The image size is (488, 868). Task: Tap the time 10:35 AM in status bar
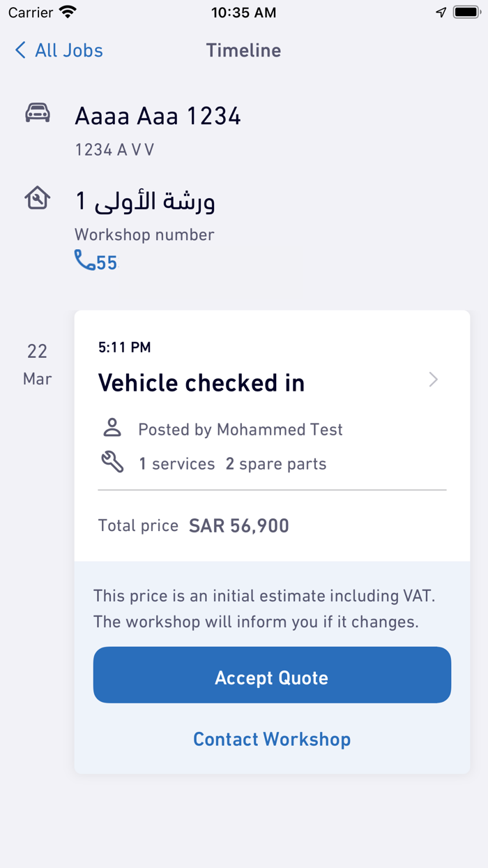click(x=243, y=11)
